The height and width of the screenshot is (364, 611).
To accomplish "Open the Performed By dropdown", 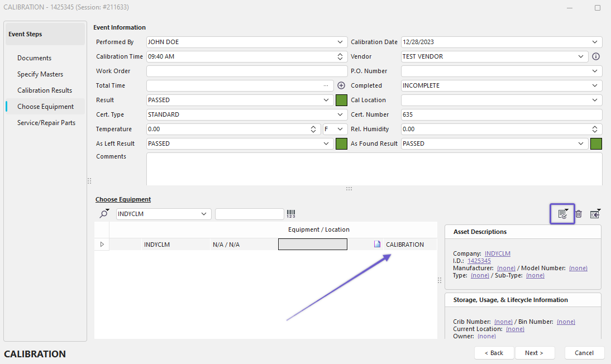I will point(341,42).
